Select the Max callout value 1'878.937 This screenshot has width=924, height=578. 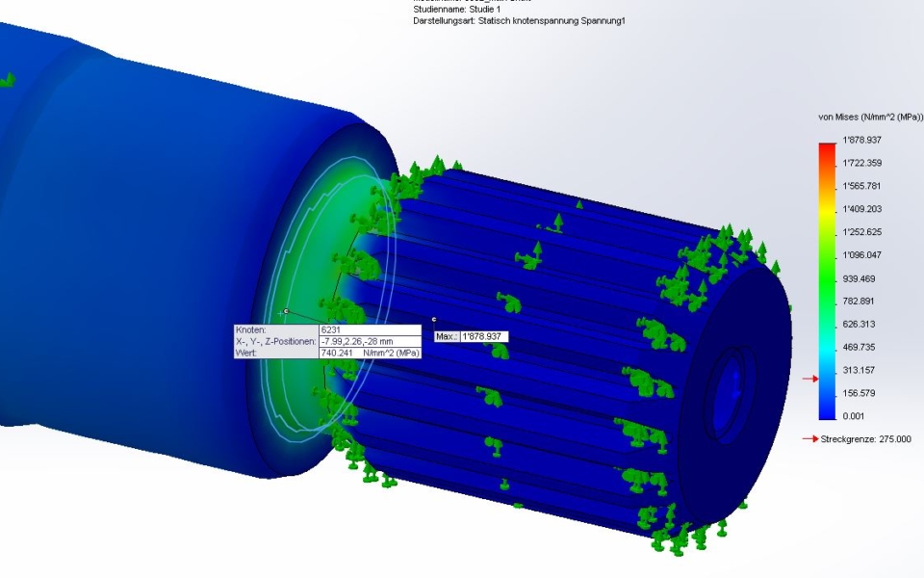point(483,336)
